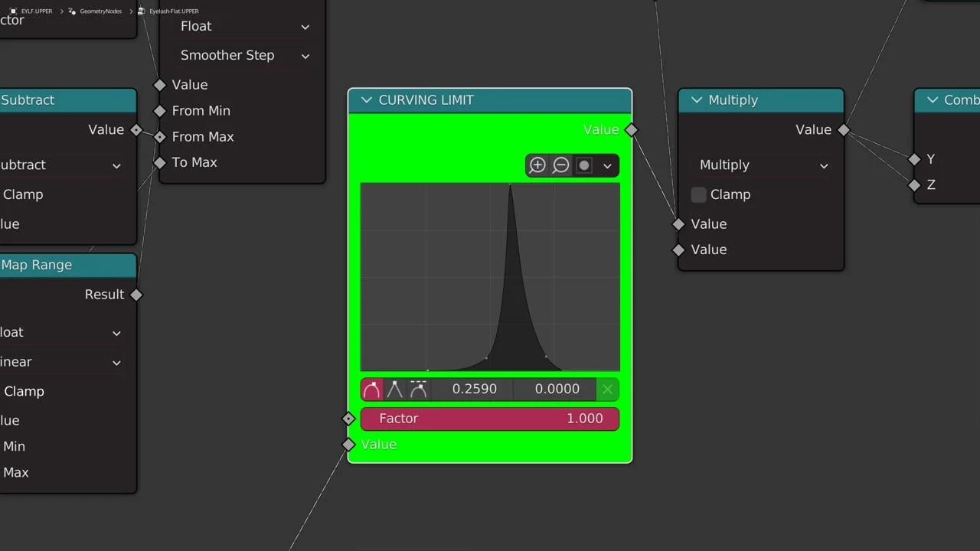980x551 pixels.
Task: Open curve tools dropdown arrow
Action: [607, 165]
